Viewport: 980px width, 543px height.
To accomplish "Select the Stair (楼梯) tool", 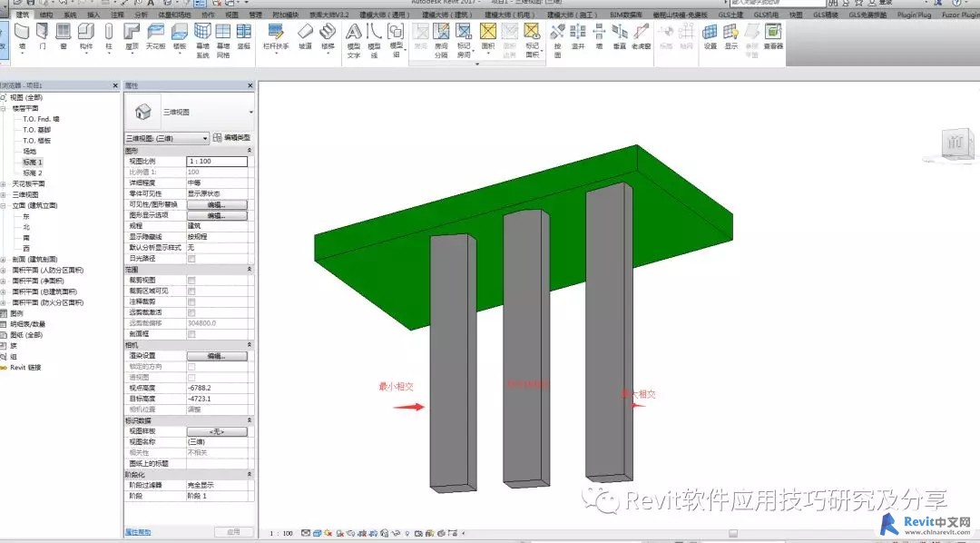I will [x=328, y=35].
